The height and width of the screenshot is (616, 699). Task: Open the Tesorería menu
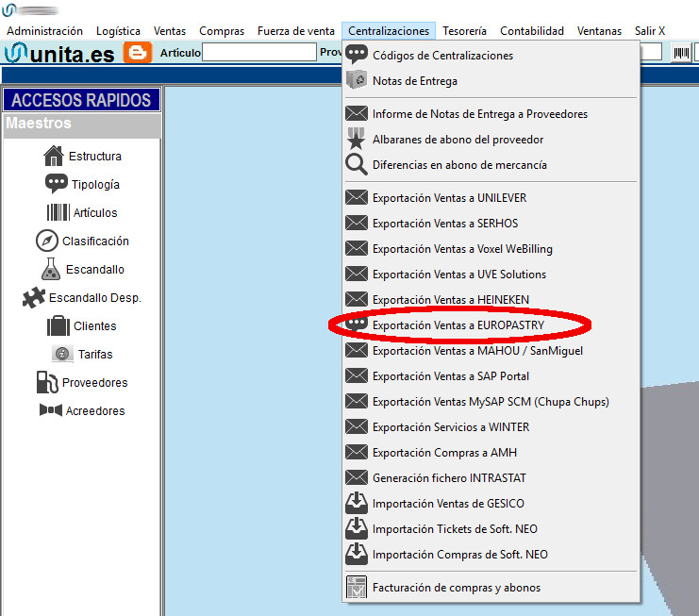[464, 31]
